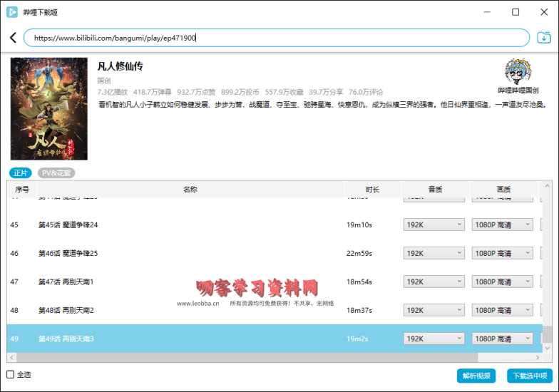Click the 932.7万点赞 stat
559x392 pixels.
197,93
